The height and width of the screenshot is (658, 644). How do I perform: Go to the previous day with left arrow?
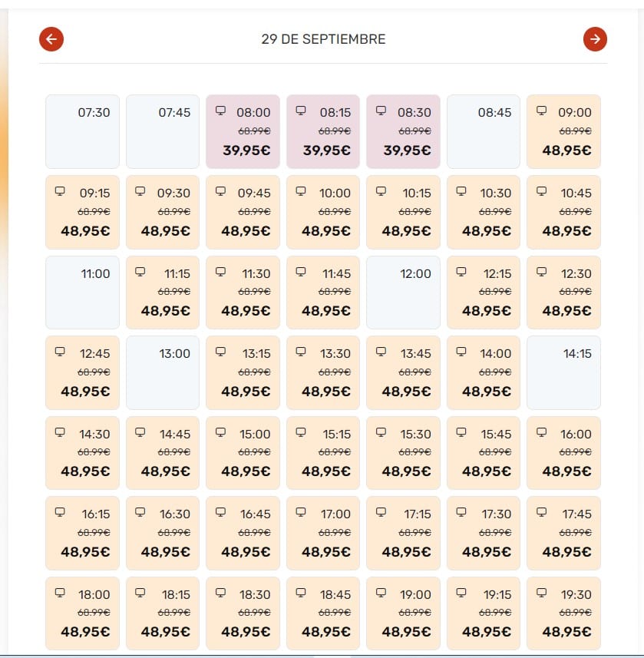pos(51,39)
